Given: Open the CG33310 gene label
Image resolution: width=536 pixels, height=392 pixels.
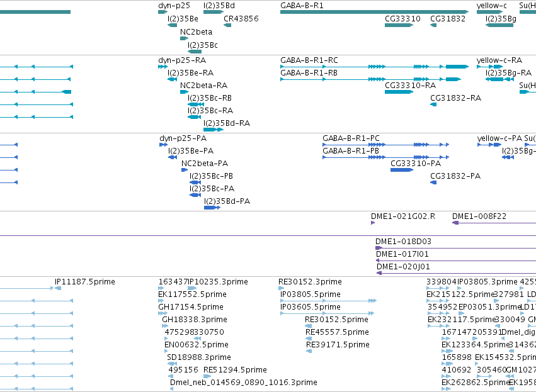Looking at the screenshot, I should click(402, 19).
